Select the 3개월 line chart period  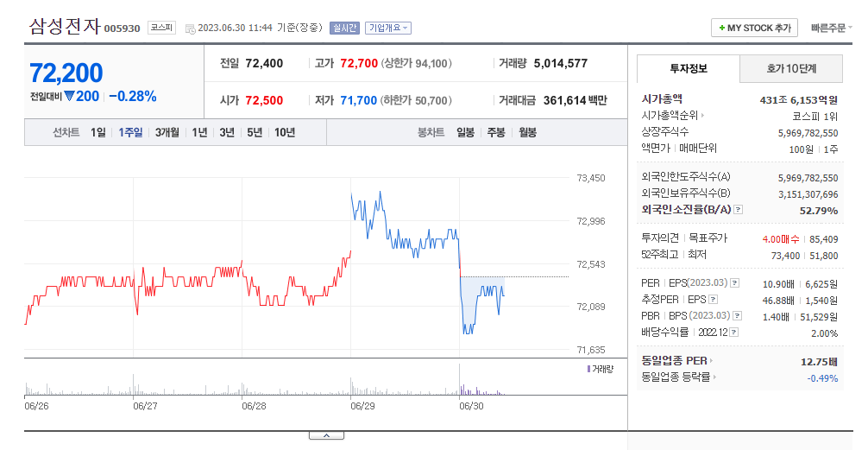pyautogui.click(x=167, y=132)
